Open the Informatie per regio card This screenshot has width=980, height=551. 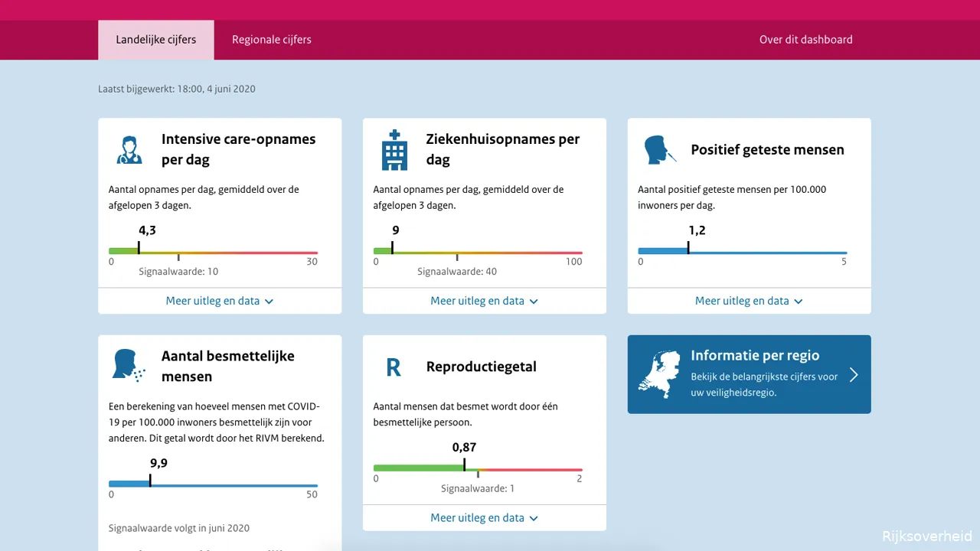749,374
